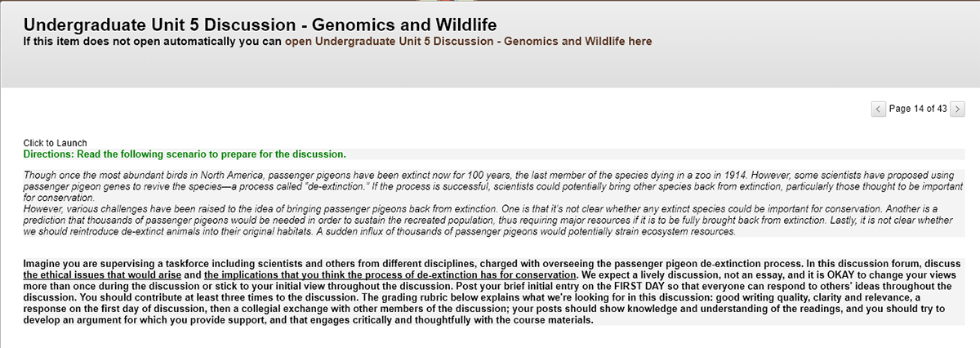
Task: Click the Page 14 of 43 indicator
Action: point(918,109)
